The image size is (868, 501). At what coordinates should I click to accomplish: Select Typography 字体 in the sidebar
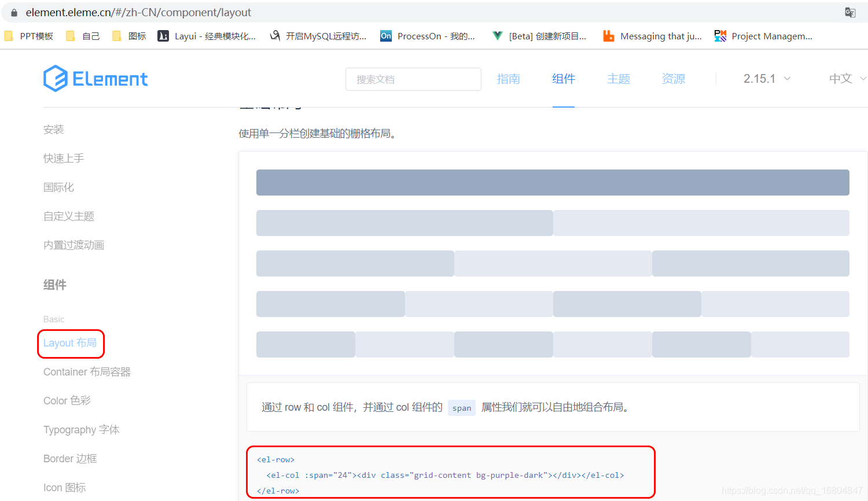pos(82,430)
